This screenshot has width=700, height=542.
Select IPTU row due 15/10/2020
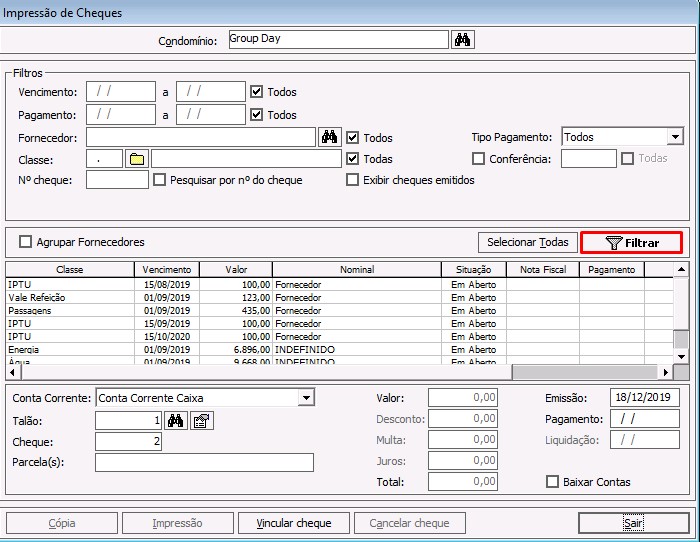(x=339, y=336)
